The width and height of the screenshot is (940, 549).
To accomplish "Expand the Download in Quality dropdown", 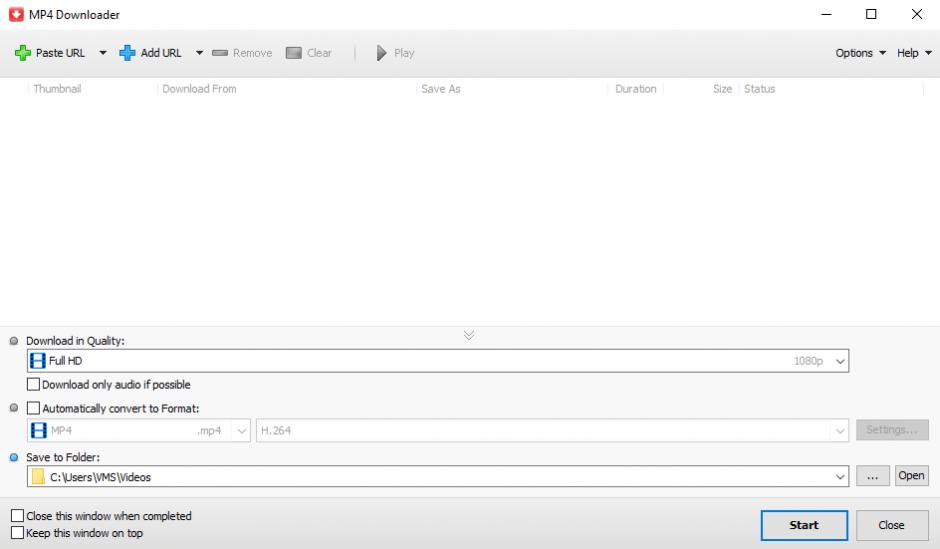I will point(840,361).
